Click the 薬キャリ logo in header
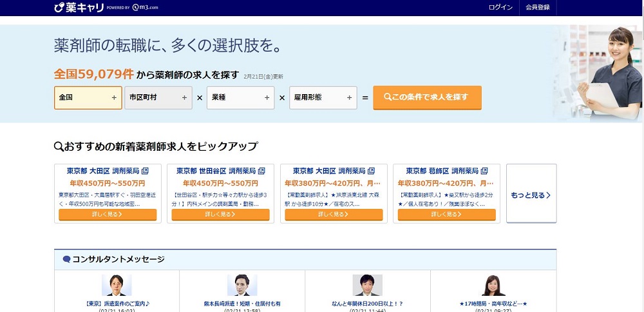The width and height of the screenshot is (644, 312). [x=79, y=7]
